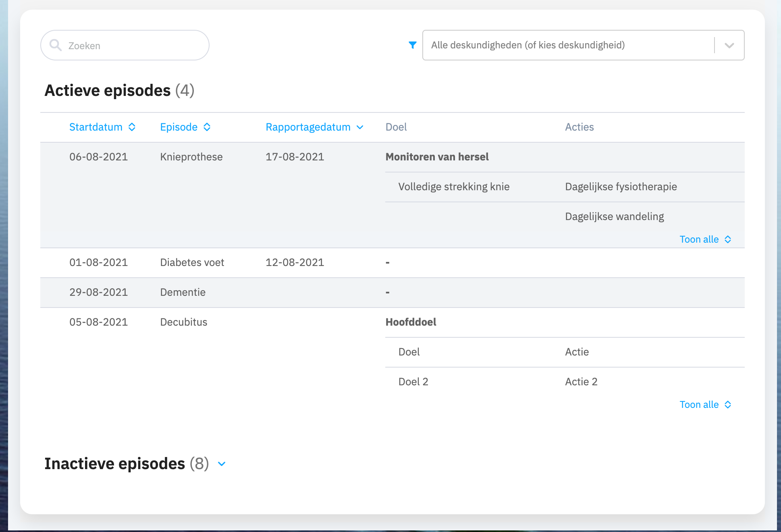
Task: Click the blue filter funnel icon
Action: tap(412, 45)
